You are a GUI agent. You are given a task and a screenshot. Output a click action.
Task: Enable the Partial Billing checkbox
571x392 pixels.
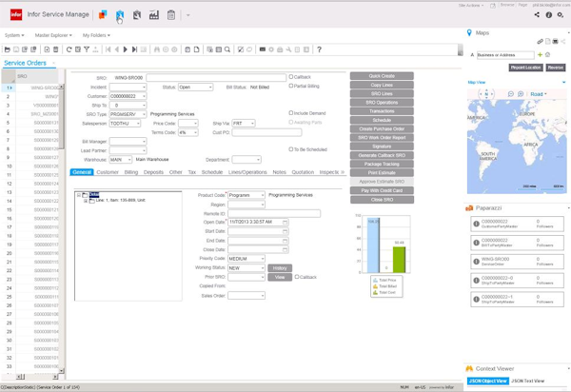pos(291,86)
